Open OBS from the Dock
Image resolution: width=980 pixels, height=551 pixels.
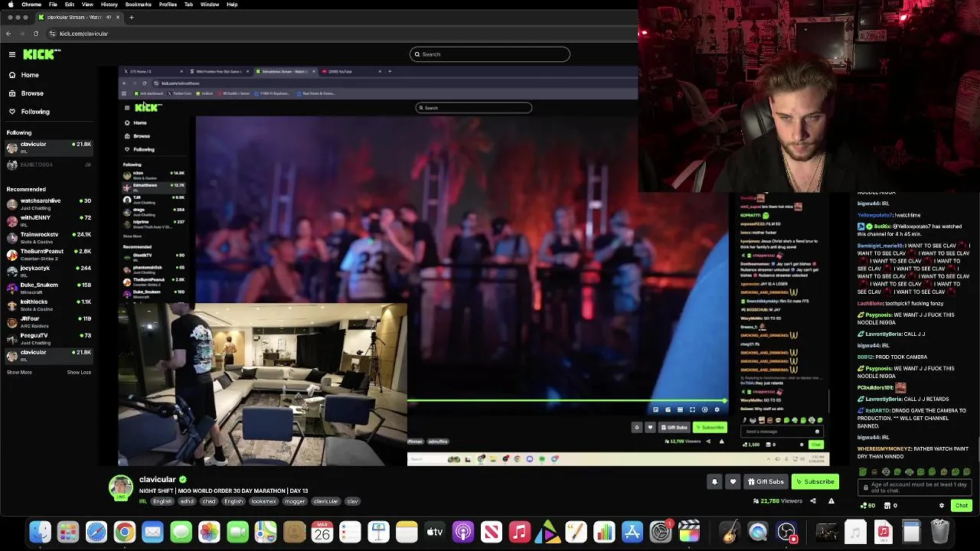786,531
